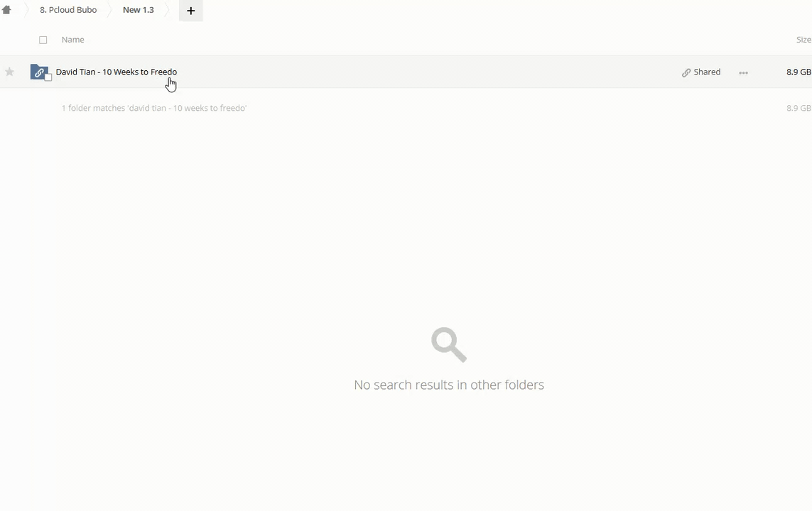Sort by the Name column header
The height and width of the screenshot is (511, 812).
[x=72, y=39]
